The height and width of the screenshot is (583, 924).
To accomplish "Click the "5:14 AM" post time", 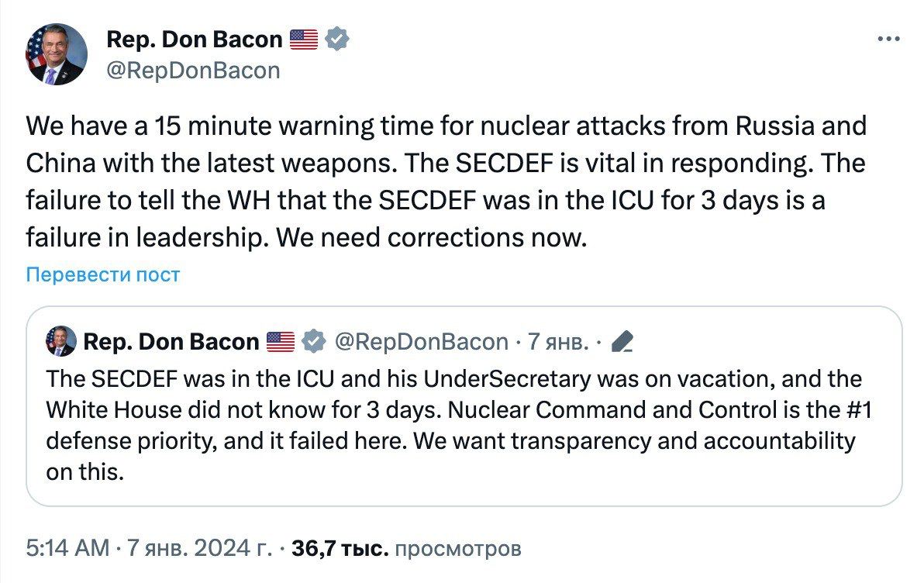I will tap(67, 549).
